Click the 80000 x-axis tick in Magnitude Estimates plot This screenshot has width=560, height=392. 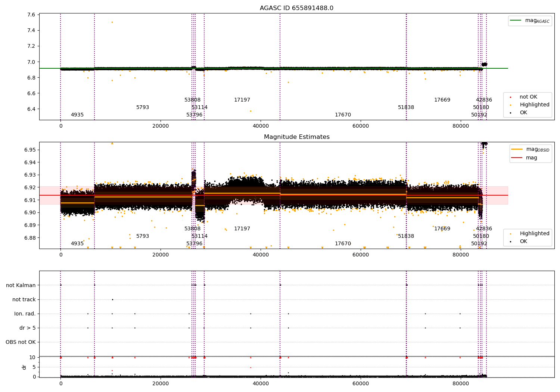(x=461, y=255)
